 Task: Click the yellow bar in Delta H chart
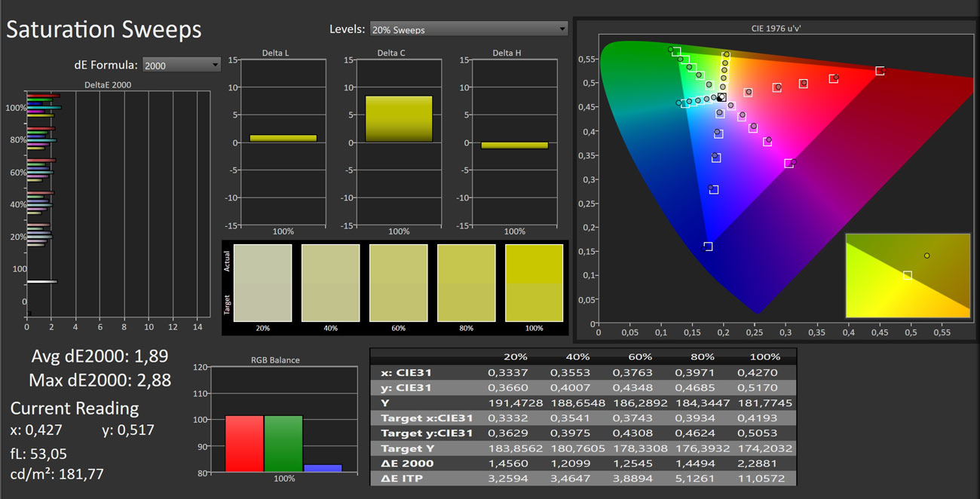(514, 145)
